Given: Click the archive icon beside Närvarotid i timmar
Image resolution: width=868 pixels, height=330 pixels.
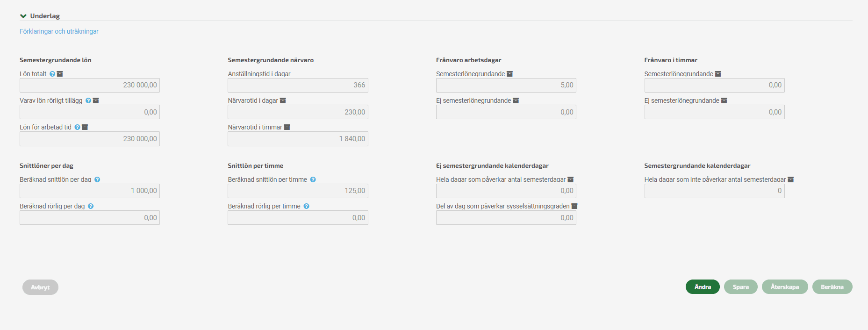Looking at the screenshot, I should pos(287,127).
